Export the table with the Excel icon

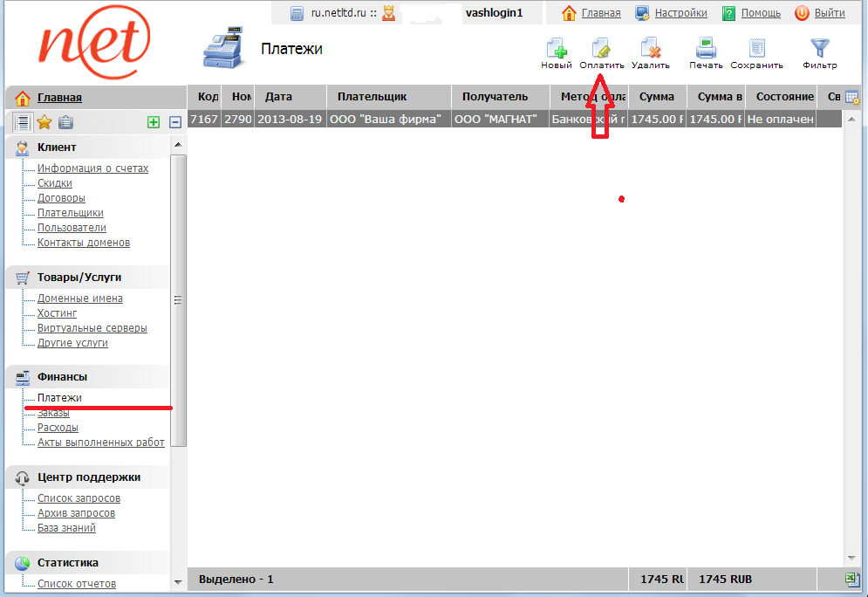pyautogui.click(x=852, y=580)
